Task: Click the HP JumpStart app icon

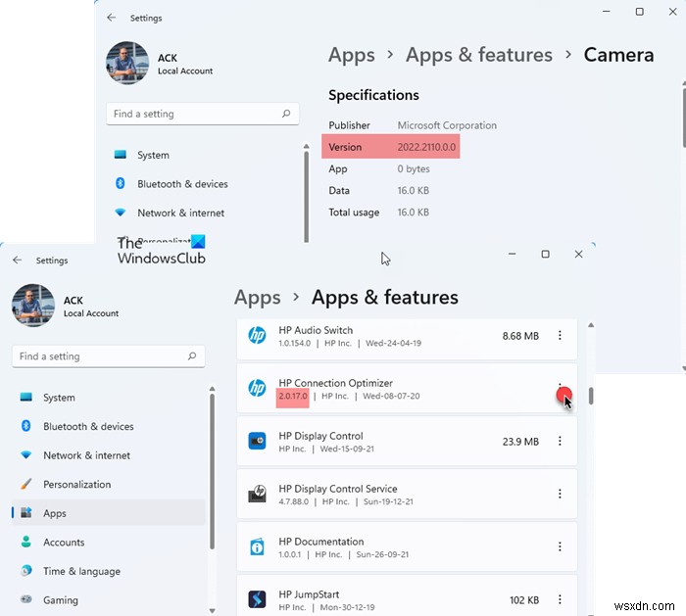Action: [x=257, y=599]
